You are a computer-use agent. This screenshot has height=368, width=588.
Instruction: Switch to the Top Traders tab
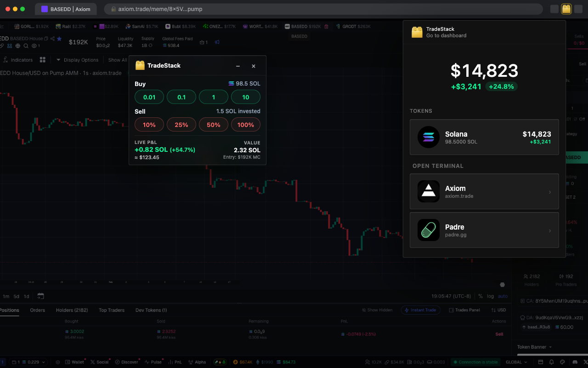[x=112, y=310]
